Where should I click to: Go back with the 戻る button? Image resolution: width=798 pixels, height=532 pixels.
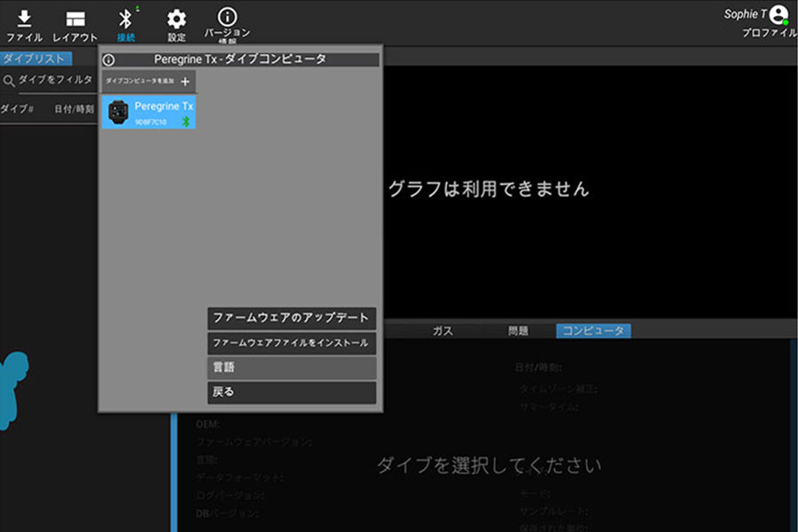click(292, 392)
